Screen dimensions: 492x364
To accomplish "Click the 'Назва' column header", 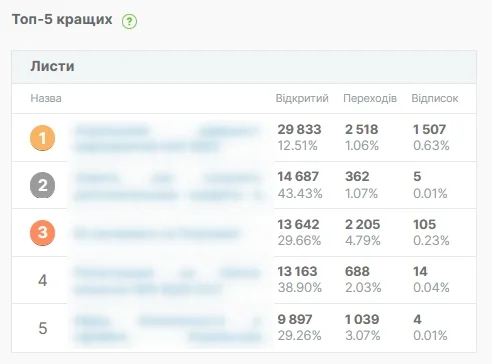I will (x=46, y=98).
